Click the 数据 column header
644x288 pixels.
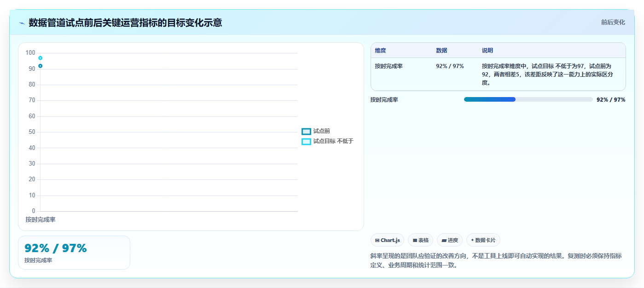[441, 51]
